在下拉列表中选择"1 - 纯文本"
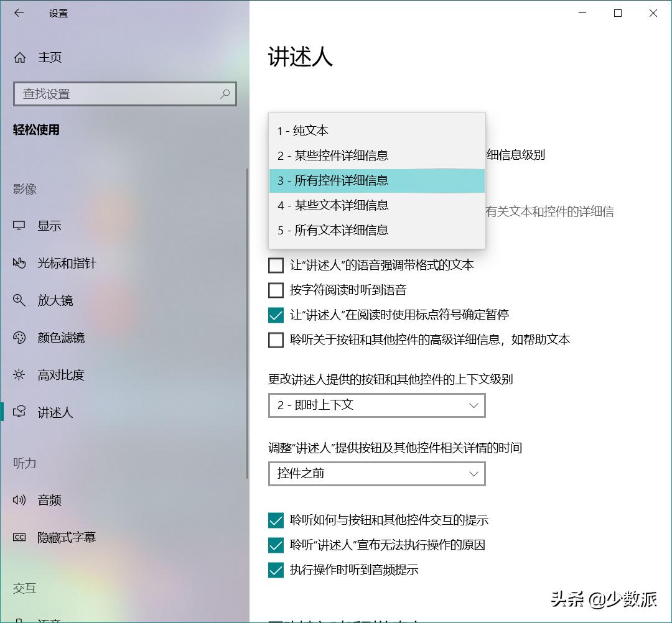This screenshot has width=672, height=623. click(302, 131)
